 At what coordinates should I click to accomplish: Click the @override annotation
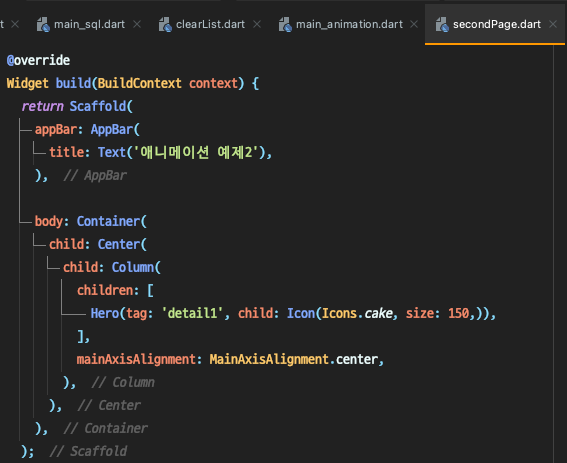(38, 60)
